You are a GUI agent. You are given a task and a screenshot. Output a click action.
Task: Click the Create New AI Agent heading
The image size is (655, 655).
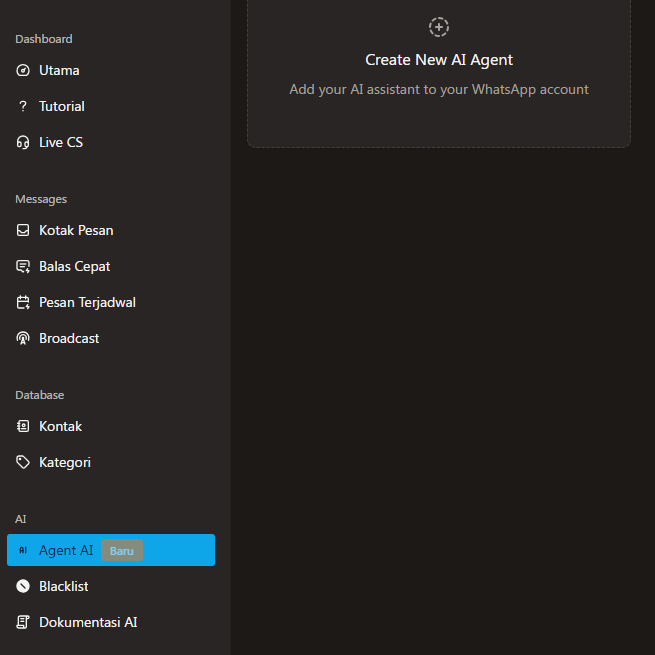(x=439, y=60)
